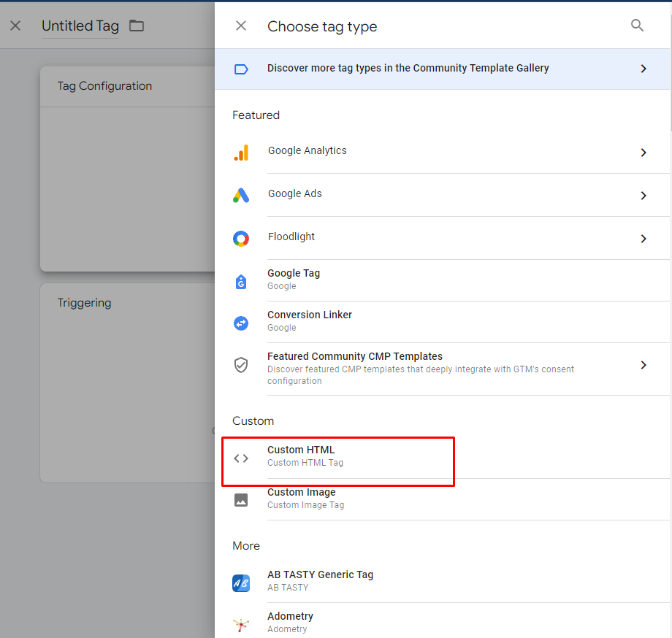Screen dimensions: 672x638
Task: Click the 'Choose tag type' title
Action: (322, 27)
